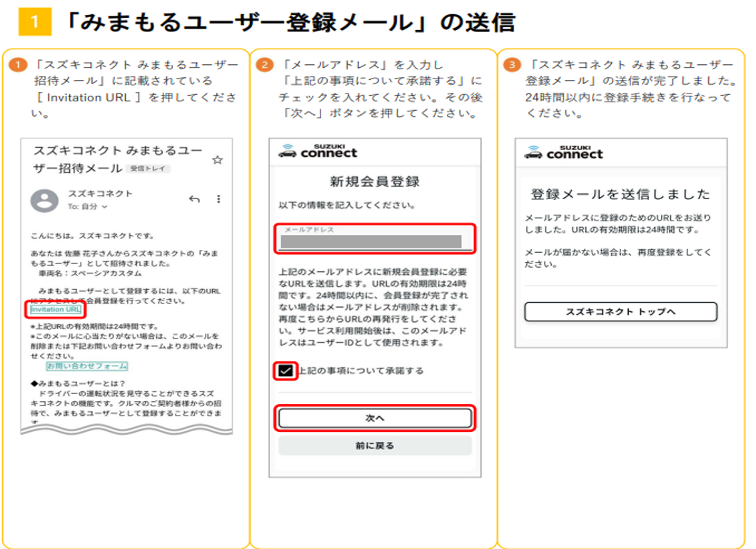Click the Suzuki Connect logo above 登録メールを送信しました
Screen dimensions: 756x549
tap(563, 152)
